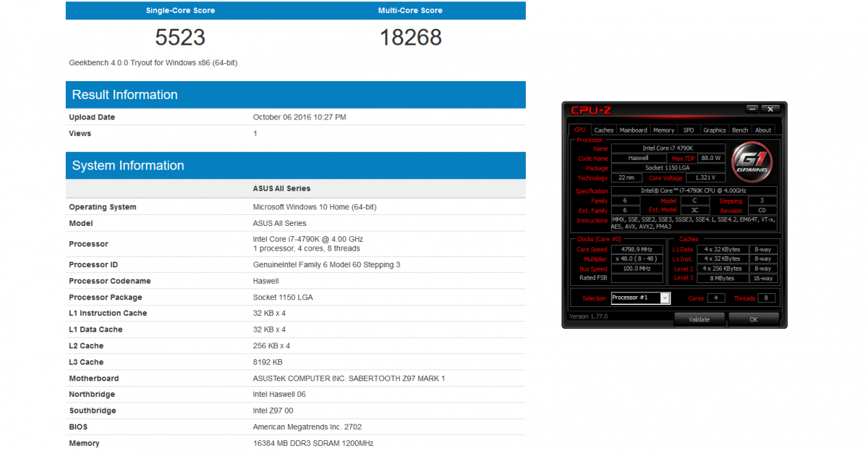The image size is (868, 454).
Task: Click the Version 1.77.0 label in CPU-Z
Action: point(589,316)
